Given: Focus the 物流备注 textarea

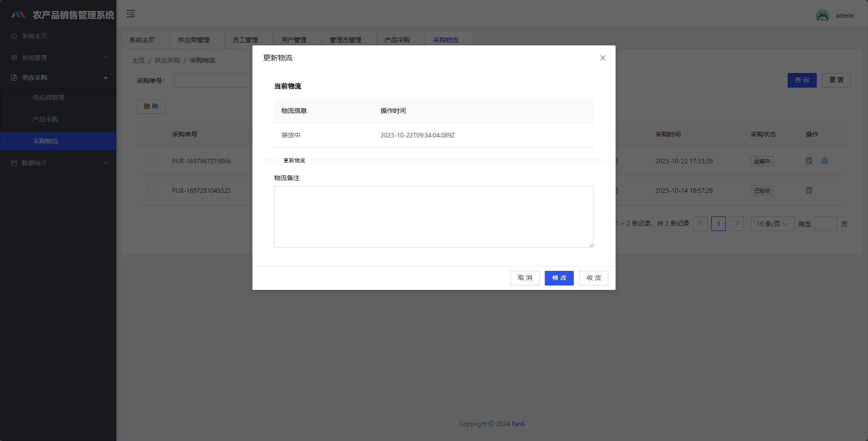Looking at the screenshot, I should click(434, 217).
